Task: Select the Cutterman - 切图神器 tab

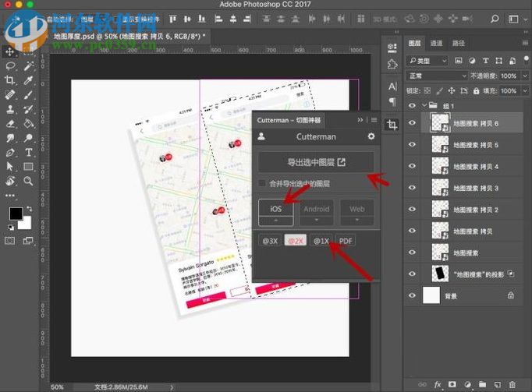Action: click(289, 120)
